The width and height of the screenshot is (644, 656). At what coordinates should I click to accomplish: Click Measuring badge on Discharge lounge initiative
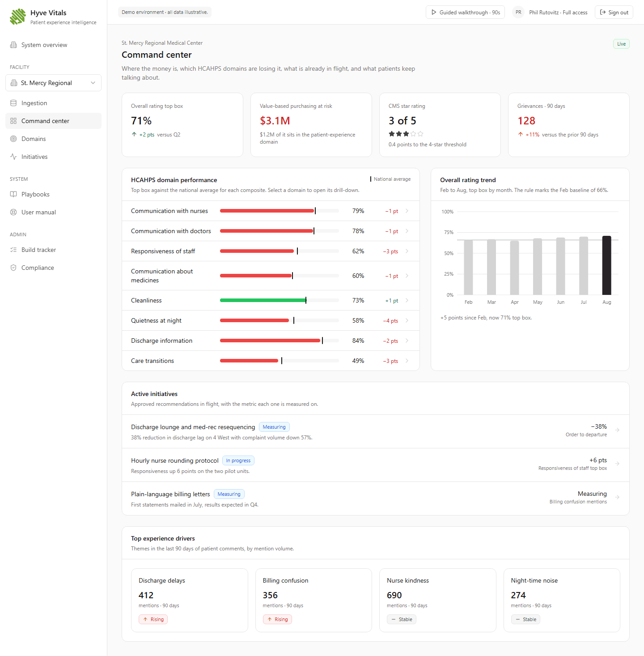274,427
